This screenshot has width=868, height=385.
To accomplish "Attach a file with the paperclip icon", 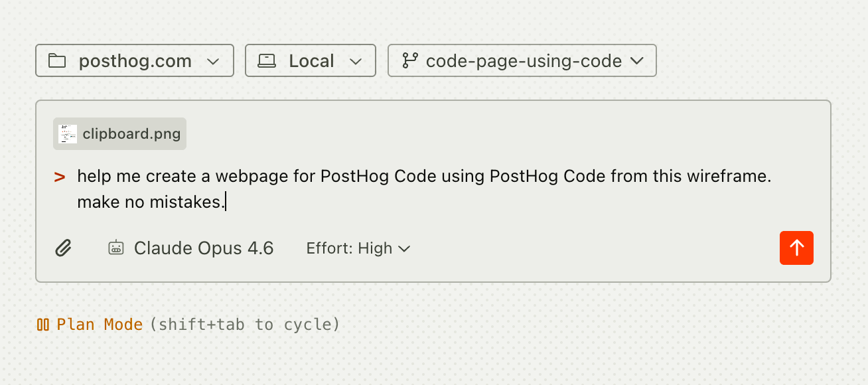I will point(63,248).
